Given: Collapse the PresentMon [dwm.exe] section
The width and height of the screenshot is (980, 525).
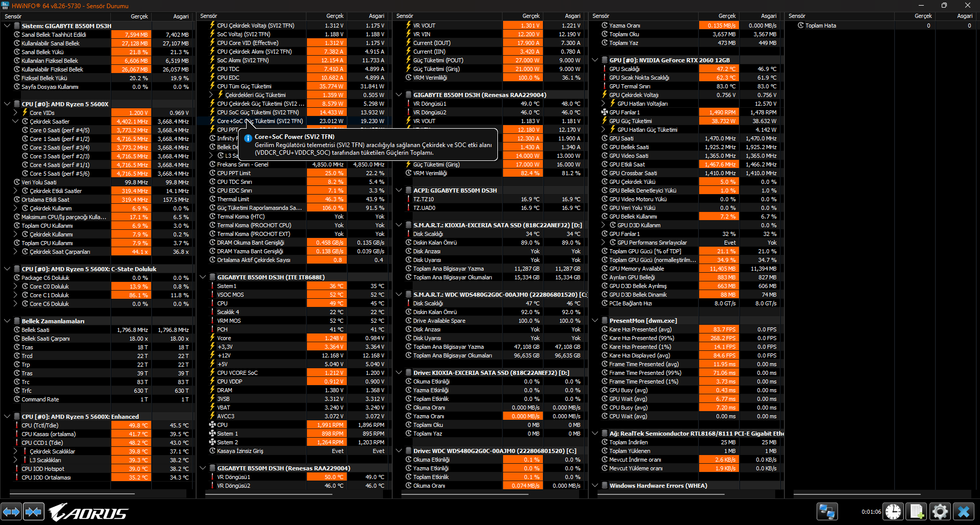Looking at the screenshot, I should [595, 321].
